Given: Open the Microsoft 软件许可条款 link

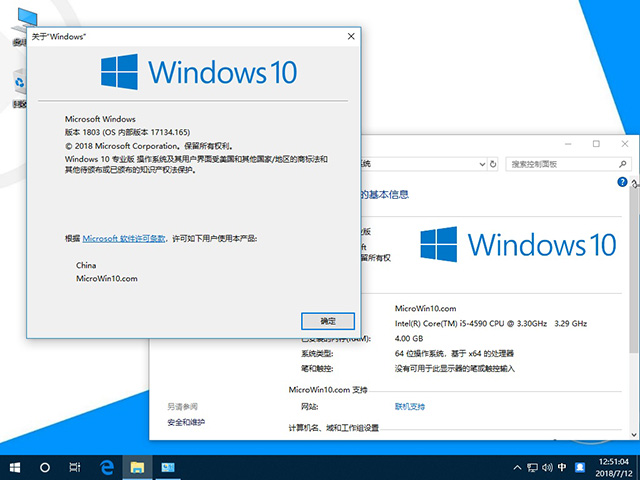Looking at the screenshot, I should pos(124,238).
